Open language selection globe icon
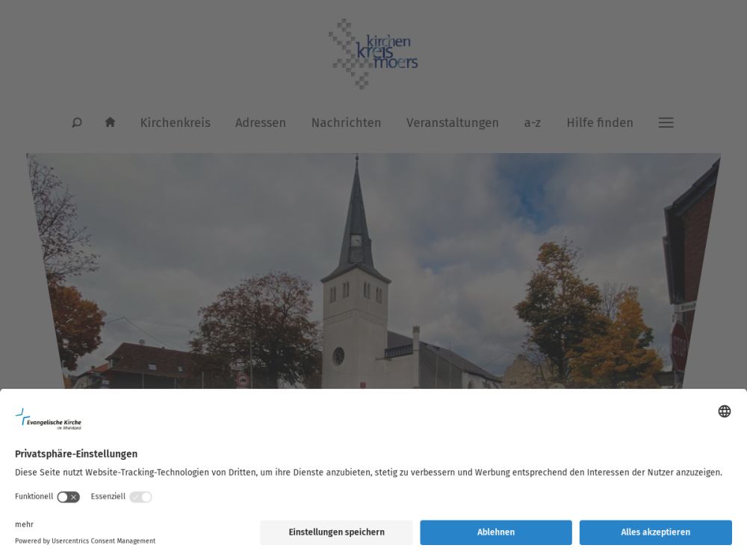 pos(724,411)
